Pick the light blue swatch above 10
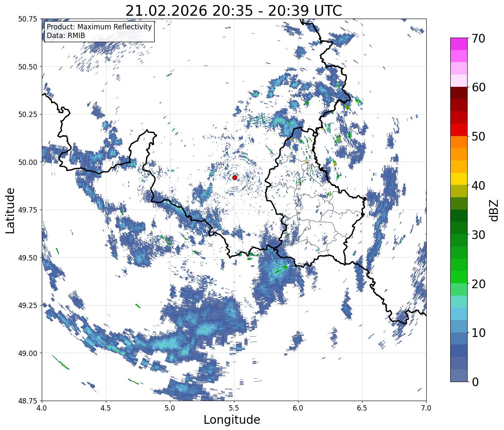 click(x=459, y=314)
